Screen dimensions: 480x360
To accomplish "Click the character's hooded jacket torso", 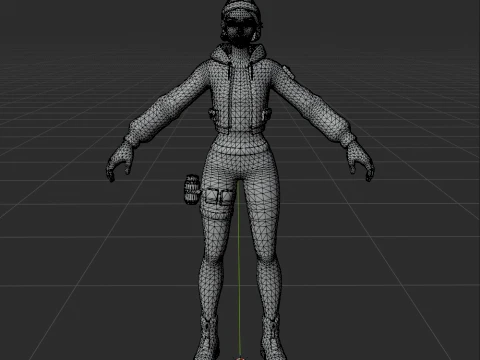I will [x=239, y=90].
